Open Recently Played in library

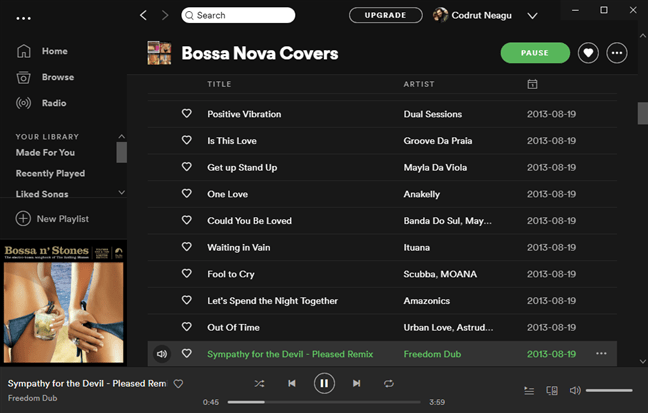(50, 173)
